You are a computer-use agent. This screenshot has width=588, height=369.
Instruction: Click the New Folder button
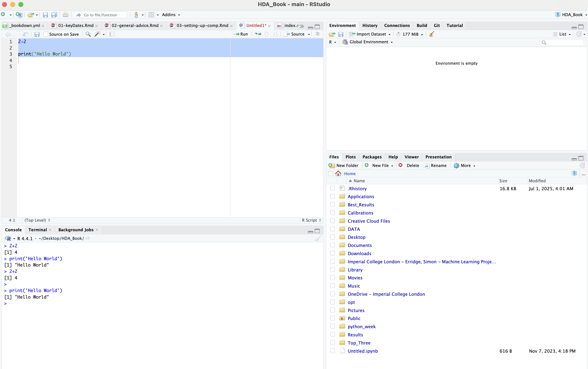(344, 166)
